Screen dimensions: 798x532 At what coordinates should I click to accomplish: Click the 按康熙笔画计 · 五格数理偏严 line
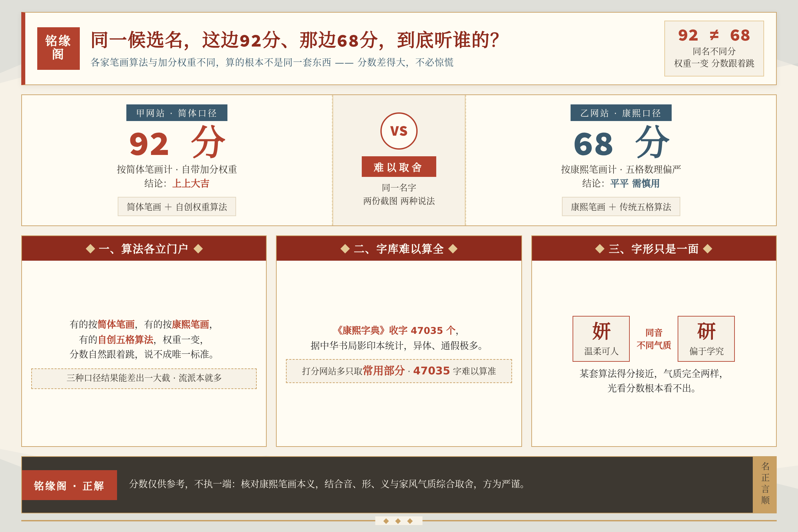[x=620, y=169]
